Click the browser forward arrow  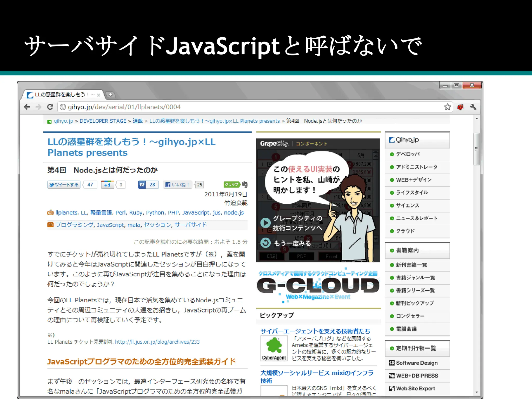pos(38,107)
